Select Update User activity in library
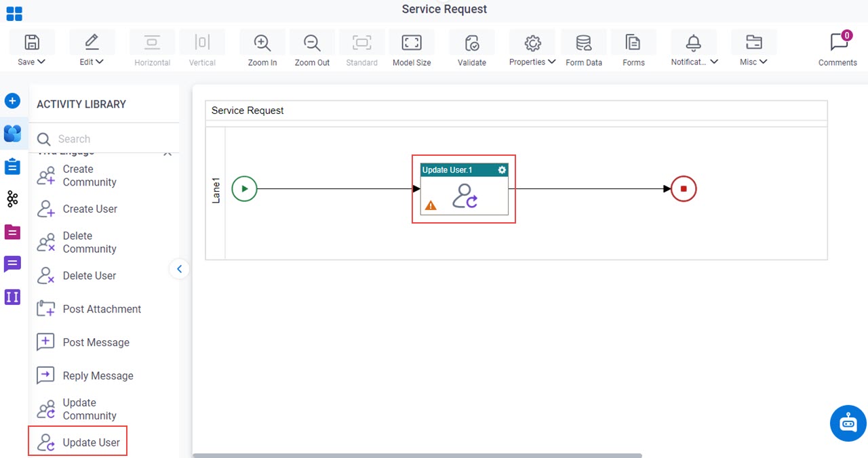This screenshot has height=458, width=868. [78, 442]
